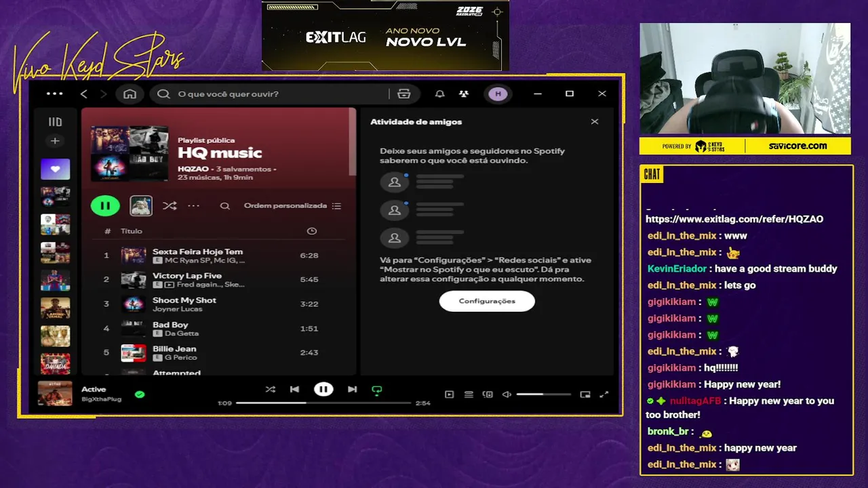Open artist link 'G Perico'
Screen dimensions: 868x488
[180, 357]
